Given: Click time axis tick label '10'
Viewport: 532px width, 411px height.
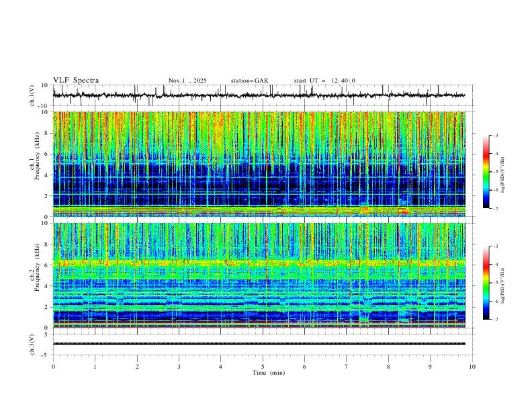Looking at the screenshot, I should (x=472, y=367).
